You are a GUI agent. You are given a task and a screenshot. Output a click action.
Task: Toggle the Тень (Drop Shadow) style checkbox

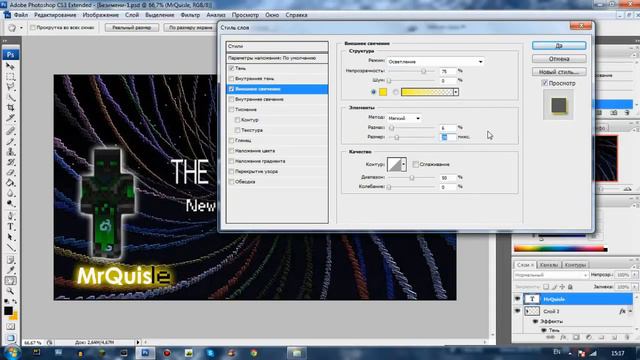coord(231,68)
